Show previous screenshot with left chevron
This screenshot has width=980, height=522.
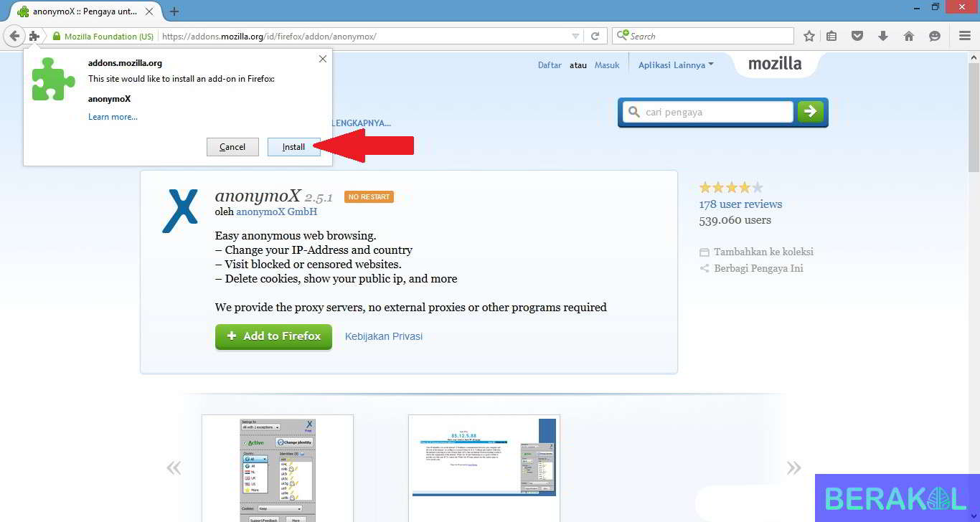point(173,468)
